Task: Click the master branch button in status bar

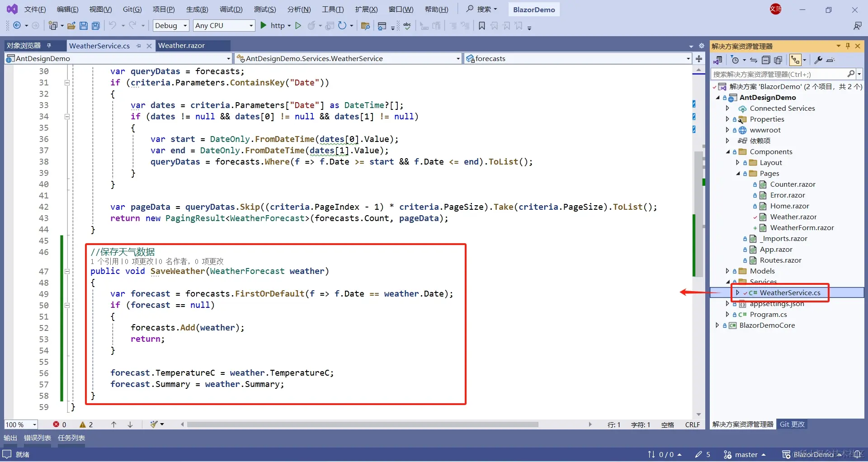Action: (x=745, y=455)
